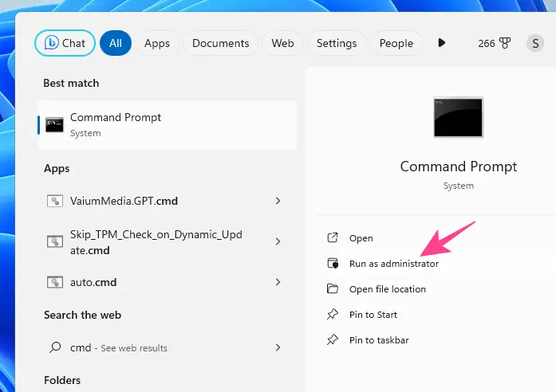Expand auto.cmd options chevron
The image size is (556, 392).
tap(278, 282)
